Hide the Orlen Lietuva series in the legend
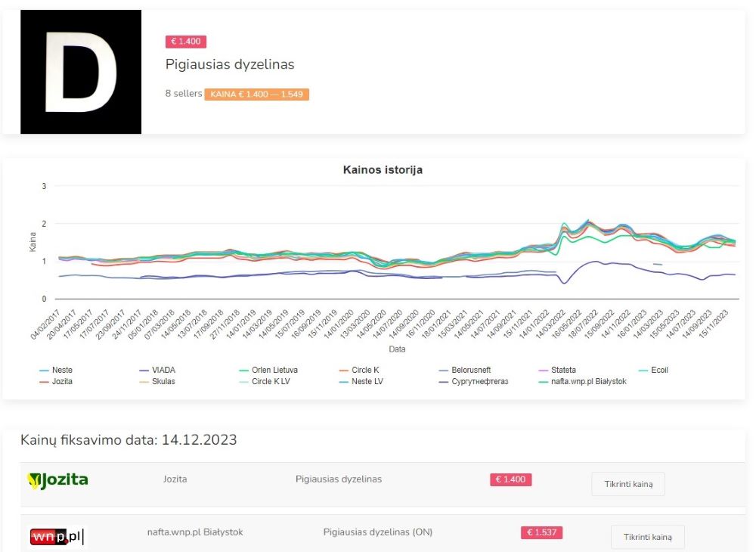The width and height of the screenshot is (756, 552). 268,371
